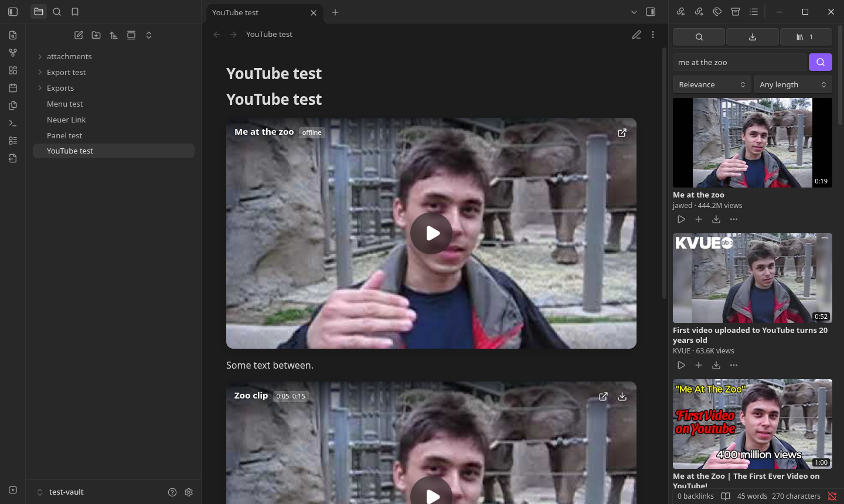844x504 pixels.
Task: Focus the 'me at the zoo' search field
Action: (x=740, y=62)
